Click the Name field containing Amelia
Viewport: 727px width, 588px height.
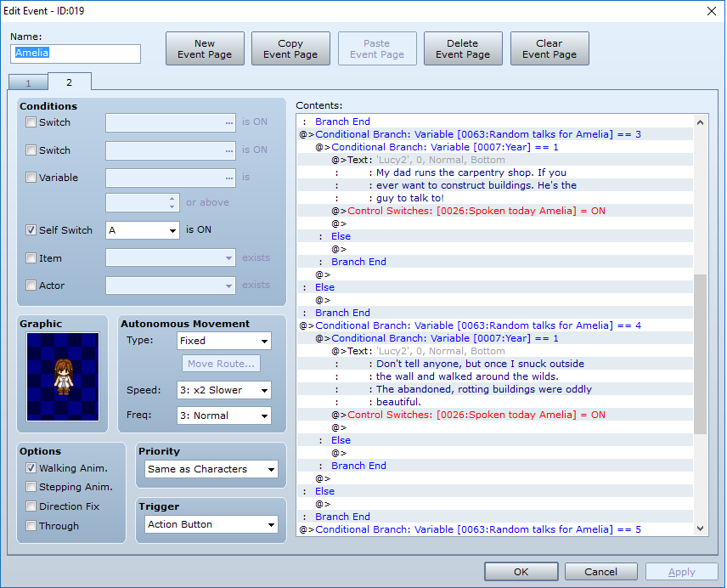(x=76, y=54)
